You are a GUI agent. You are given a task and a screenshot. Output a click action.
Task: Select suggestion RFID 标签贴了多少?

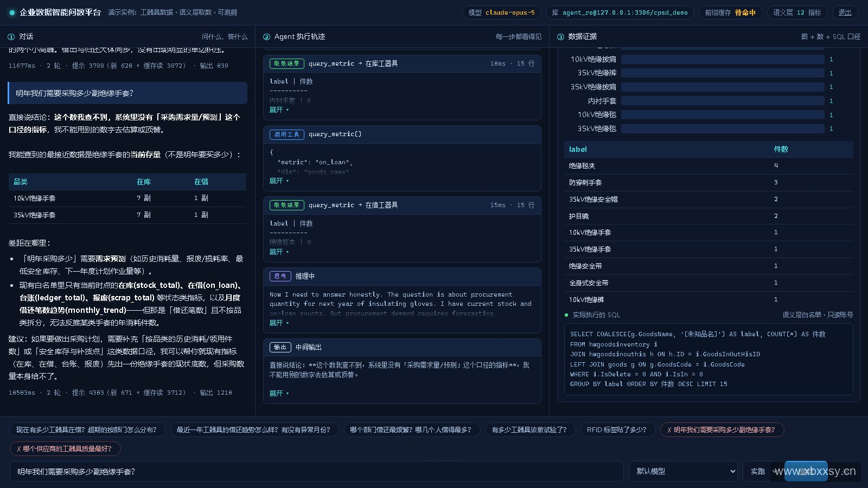[617, 430]
